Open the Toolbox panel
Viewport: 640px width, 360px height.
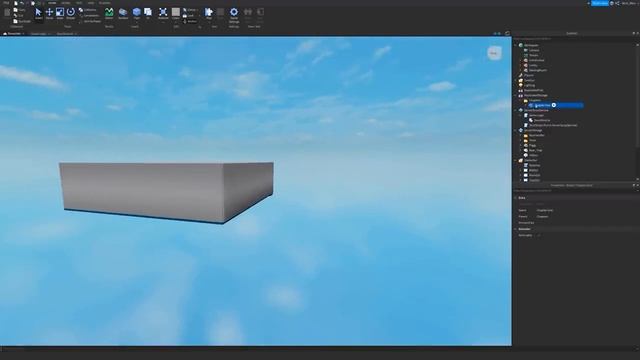click(123, 13)
